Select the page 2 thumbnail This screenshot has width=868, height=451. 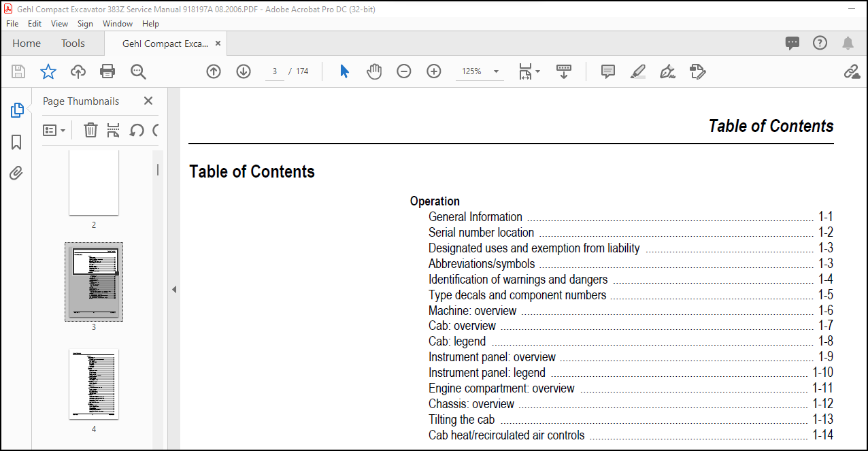94,182
